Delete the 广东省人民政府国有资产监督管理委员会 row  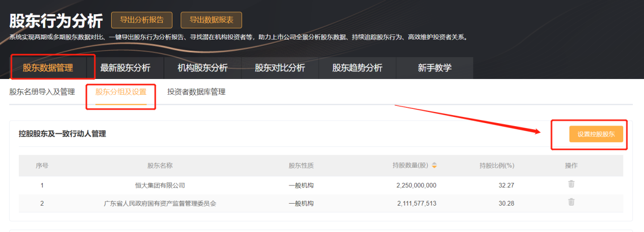pos(571,202)
